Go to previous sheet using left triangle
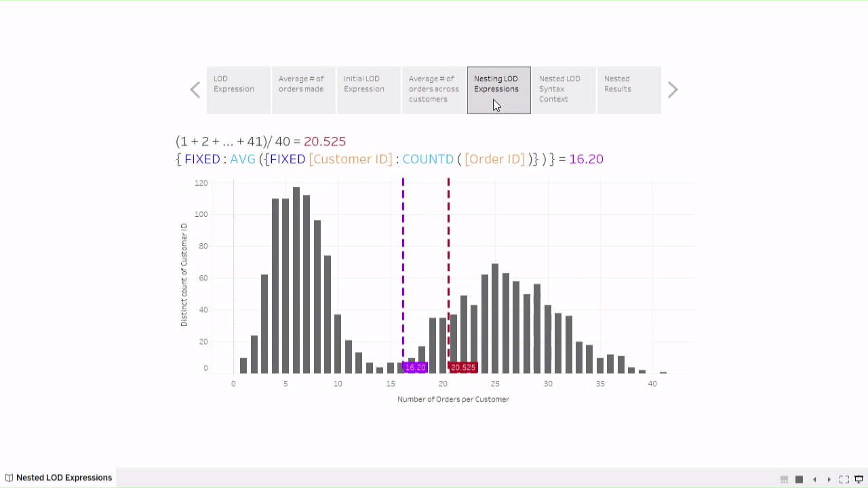868x488 pixels. point(814,479)
